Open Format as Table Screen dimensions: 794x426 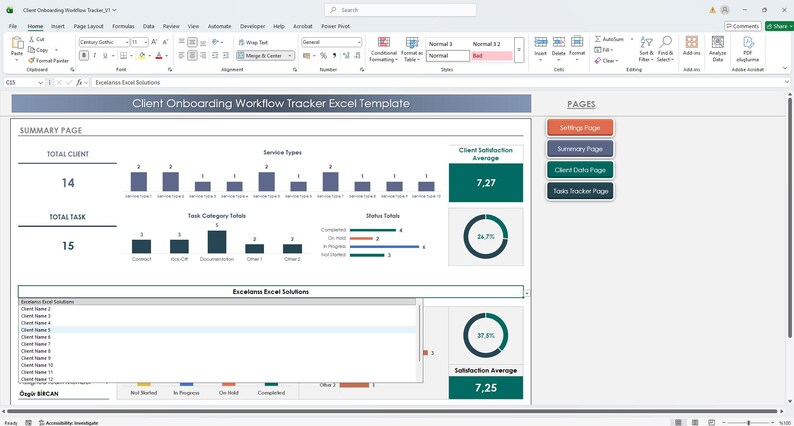(x=412, y=49)
